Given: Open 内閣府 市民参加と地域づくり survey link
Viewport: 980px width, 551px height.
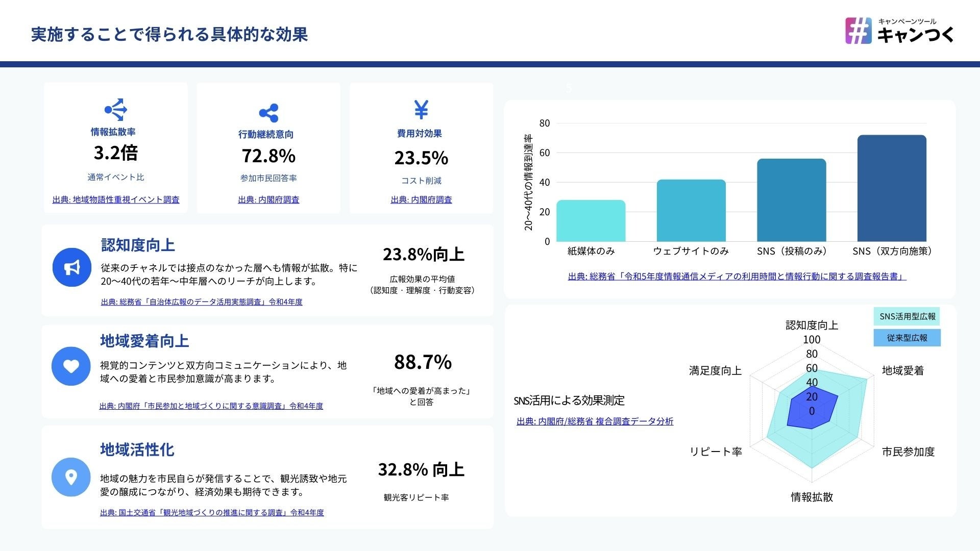Looking at the screenshot, I should (x=211, y=406).
